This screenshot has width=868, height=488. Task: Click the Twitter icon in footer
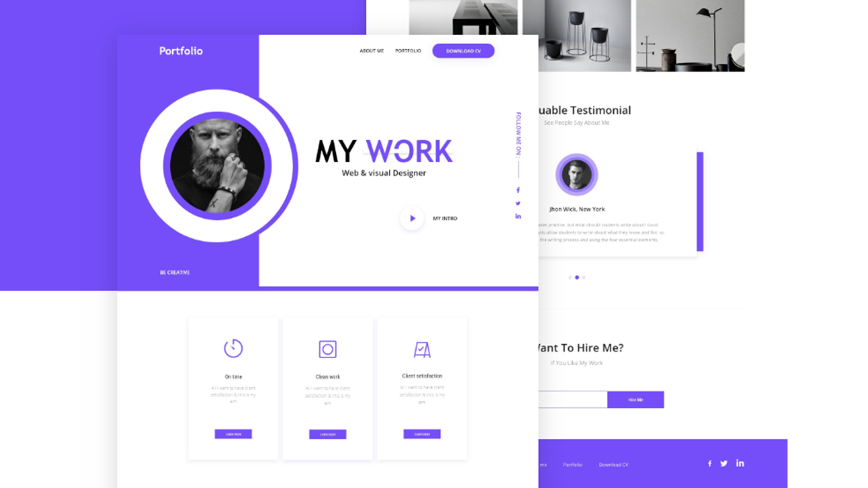click(724, 462)
